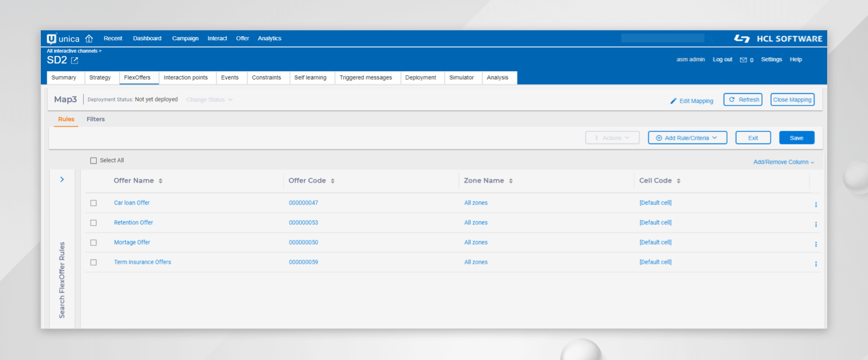Expand the Search FlexOffer Rules panel
This screenshot has height=360, width=868.
62,180
